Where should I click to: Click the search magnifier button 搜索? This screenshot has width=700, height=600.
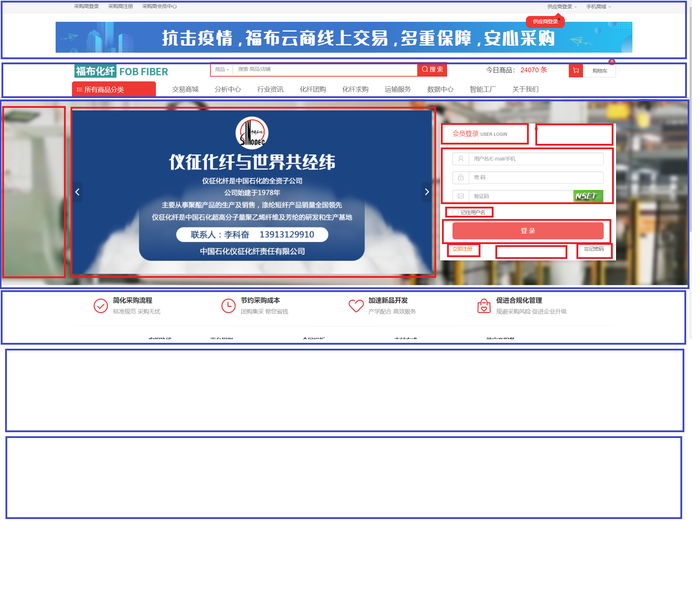coord(432,69)
